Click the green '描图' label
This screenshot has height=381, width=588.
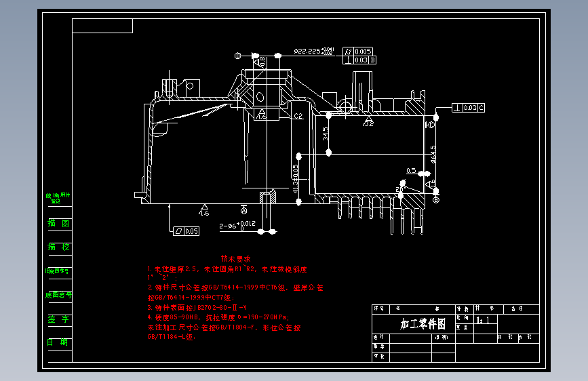tap(58, 224)
